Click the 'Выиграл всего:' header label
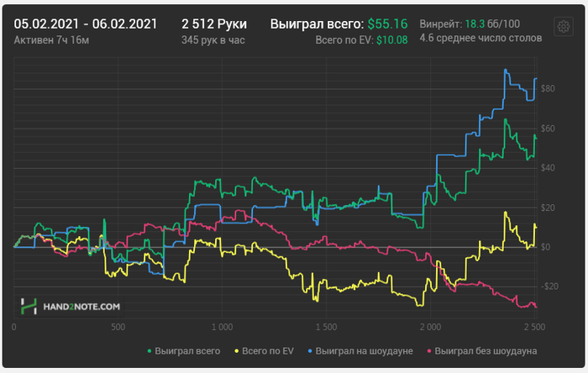This screenshot has height=373, width=588. pos(317,24)
